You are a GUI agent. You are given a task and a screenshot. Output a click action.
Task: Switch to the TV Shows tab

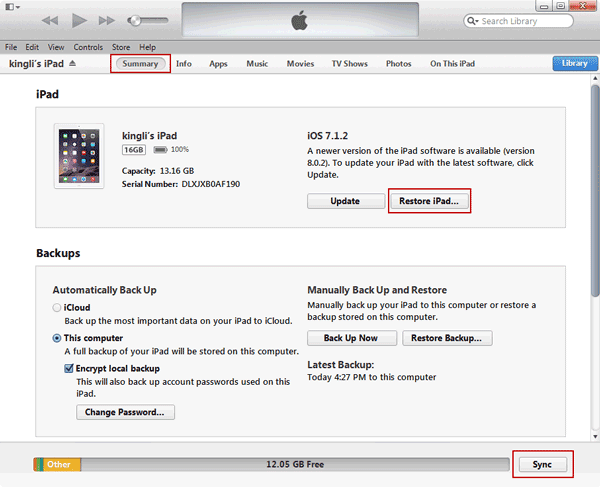point(350,64)
